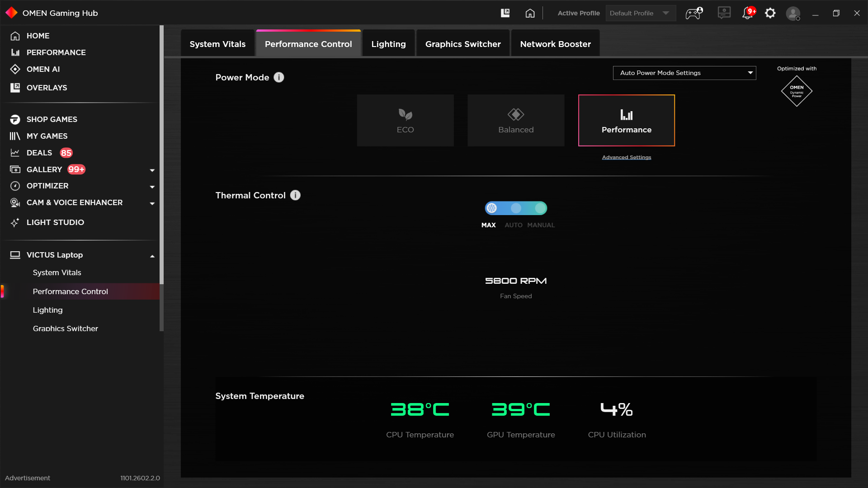Viewport: 868px width, 488px height.
Task: Click the Power Mode info icon
Action: pos(279,77)
